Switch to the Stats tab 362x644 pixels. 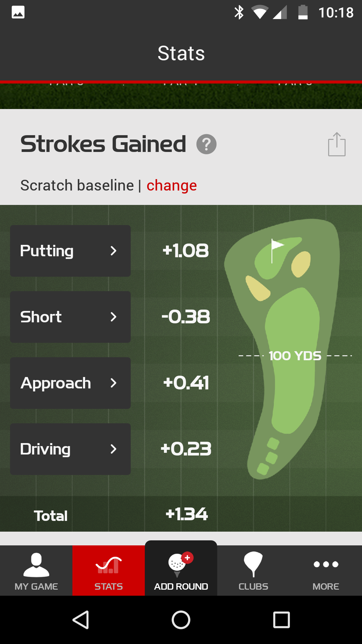click(x=109, y=570)
